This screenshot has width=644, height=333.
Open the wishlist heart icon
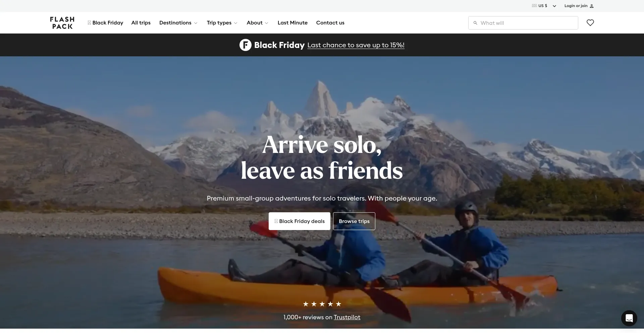590,23
